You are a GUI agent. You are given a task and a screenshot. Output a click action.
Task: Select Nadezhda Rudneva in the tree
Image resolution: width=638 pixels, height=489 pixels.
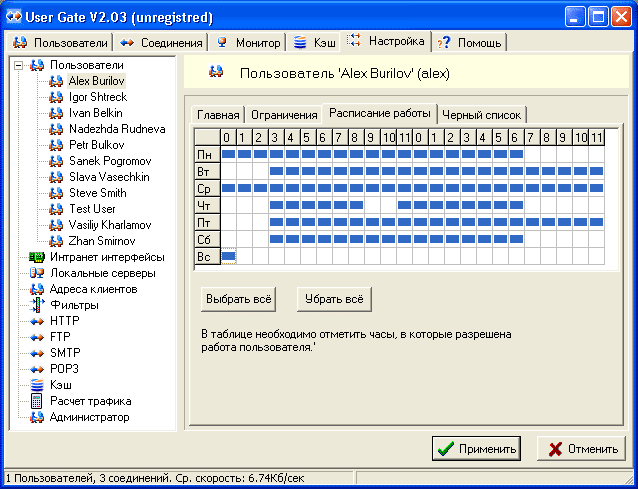point(117,129)
